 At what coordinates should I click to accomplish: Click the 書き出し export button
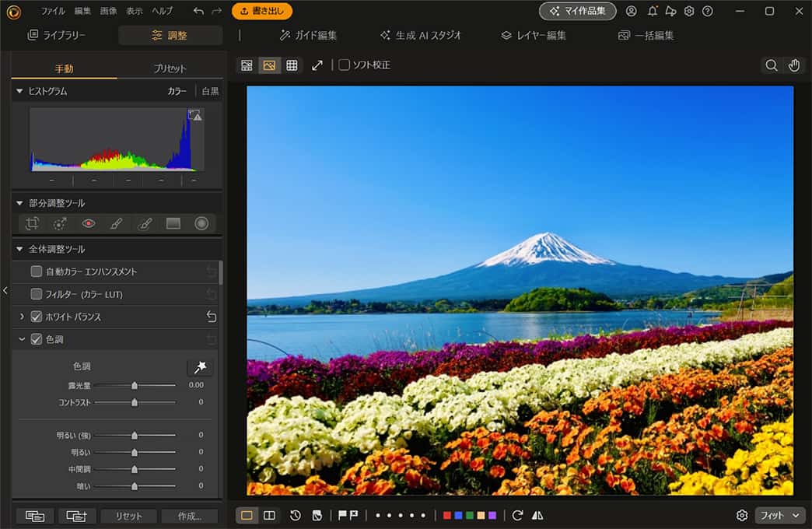click(262, 11)
